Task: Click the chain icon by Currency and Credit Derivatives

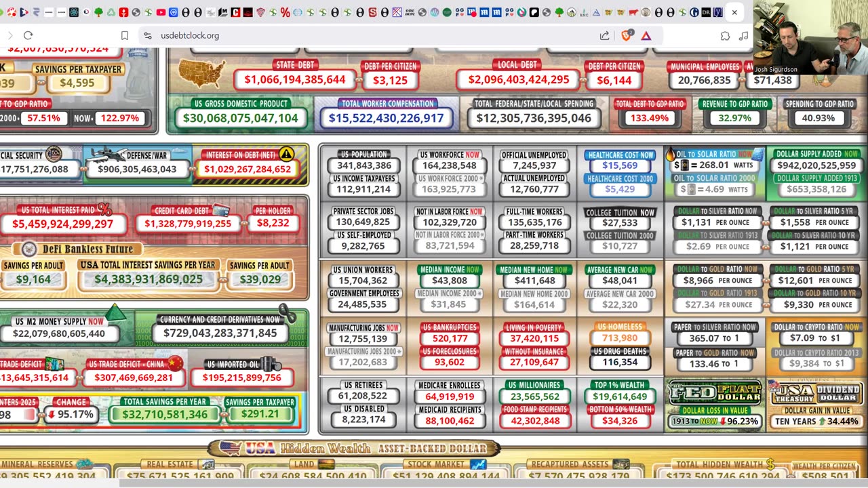Action: (288, 314)
